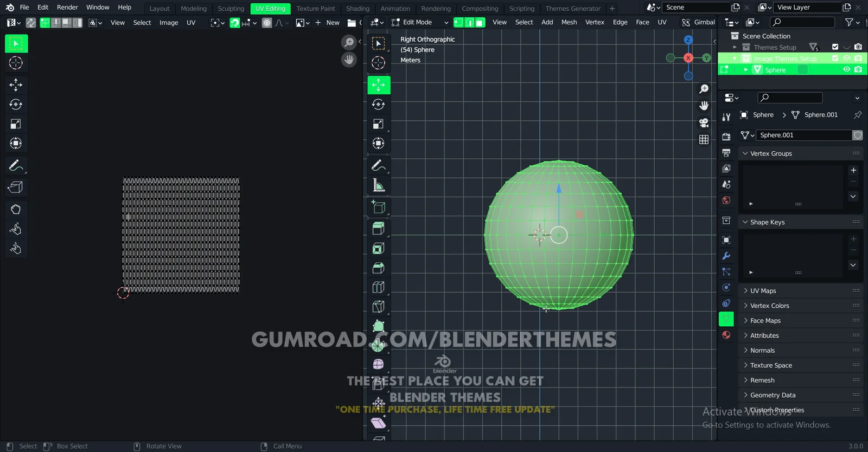Viewport: 868px width, 452px height.
Task: Switch to the Sculpting workspace tab
Action: (x=231, y=9)
